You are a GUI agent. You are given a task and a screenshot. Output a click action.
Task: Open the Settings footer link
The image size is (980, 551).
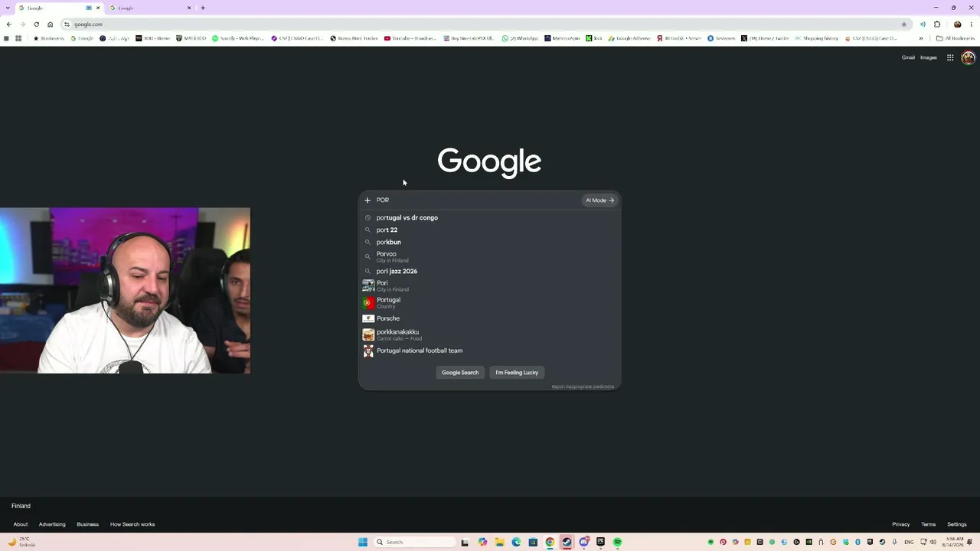tap(957, 524)
